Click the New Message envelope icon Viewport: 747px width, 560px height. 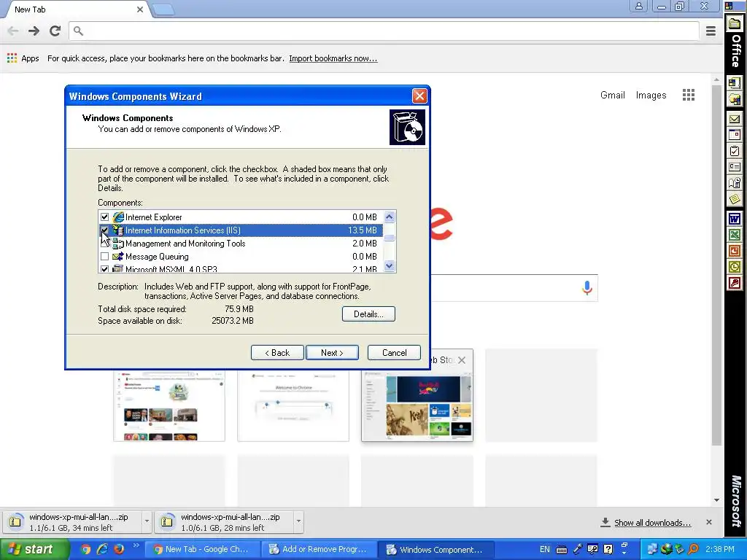point(734,119)
